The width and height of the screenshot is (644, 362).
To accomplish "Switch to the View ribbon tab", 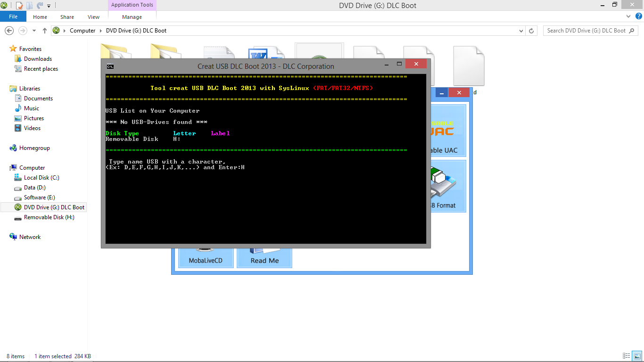I will pos(93,16).
